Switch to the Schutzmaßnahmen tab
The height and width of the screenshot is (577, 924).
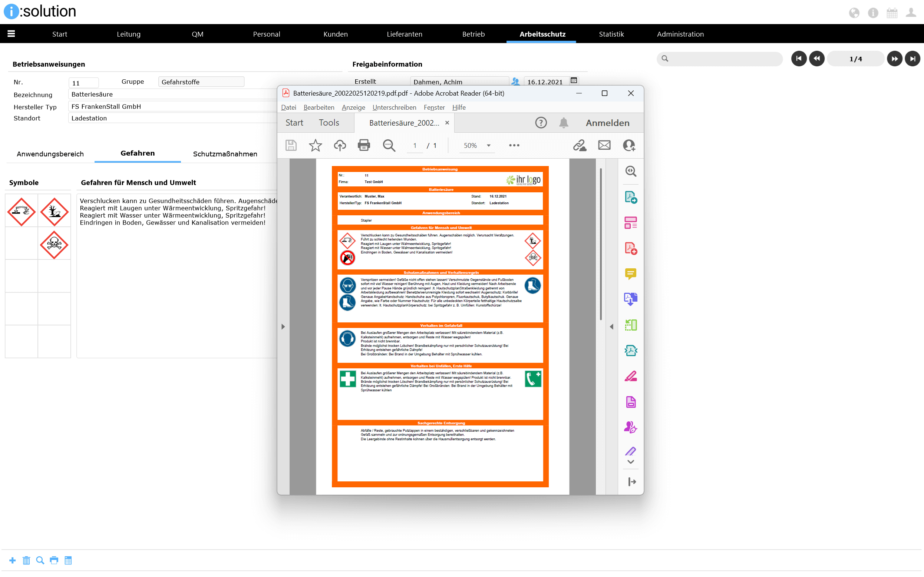pos(225,154)
